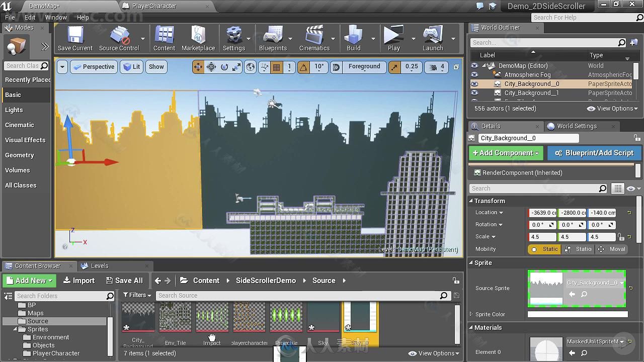Open the Filters dropdown in Content Browser
This screenshot has height=362, width=644.
coord(137,295)
